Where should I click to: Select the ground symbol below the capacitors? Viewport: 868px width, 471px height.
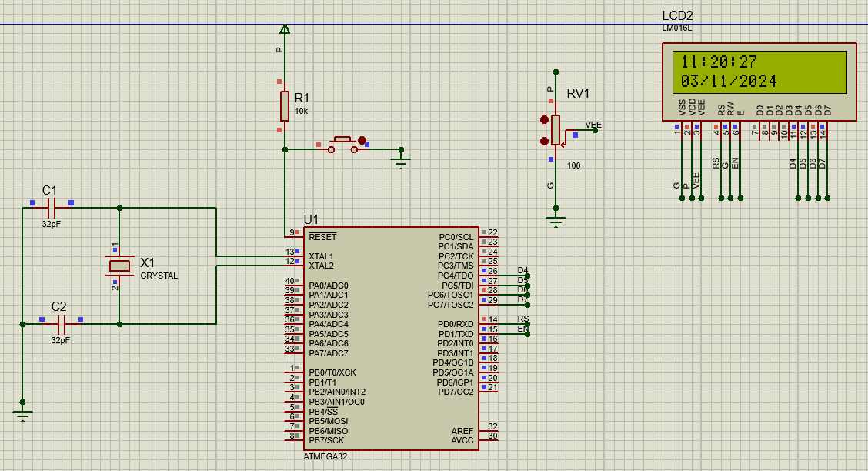[22, 416]
